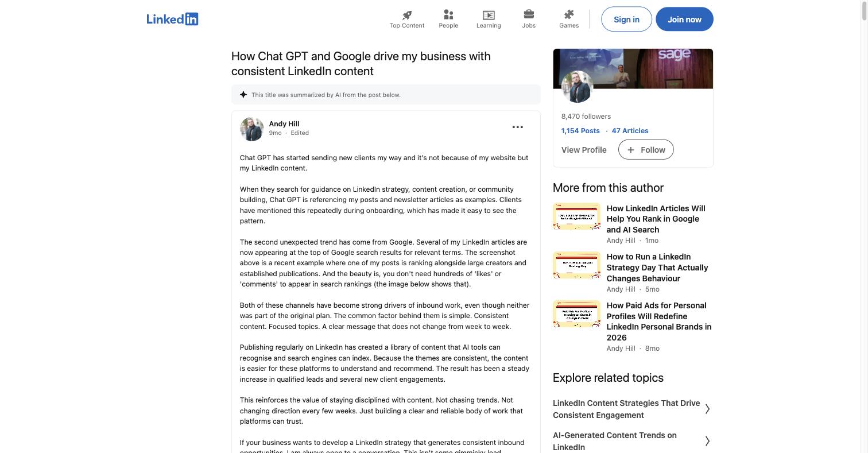Open the 47 Articles link
The width and height of the screenshot is (868, 453).
pos(630,130)
